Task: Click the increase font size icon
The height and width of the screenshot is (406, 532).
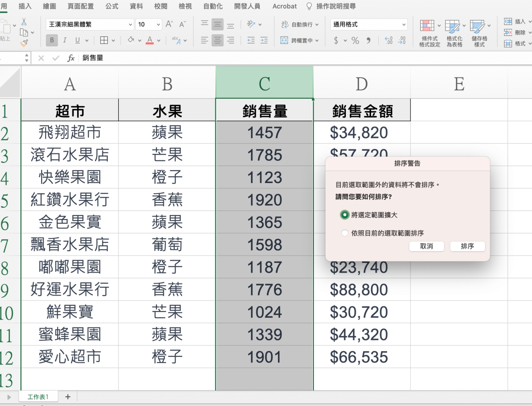Action: [x=169, y=24]
